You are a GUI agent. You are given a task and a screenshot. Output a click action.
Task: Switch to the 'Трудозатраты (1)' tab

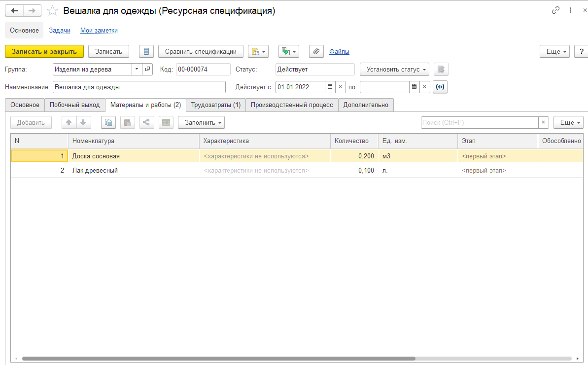tap(216, 105)
